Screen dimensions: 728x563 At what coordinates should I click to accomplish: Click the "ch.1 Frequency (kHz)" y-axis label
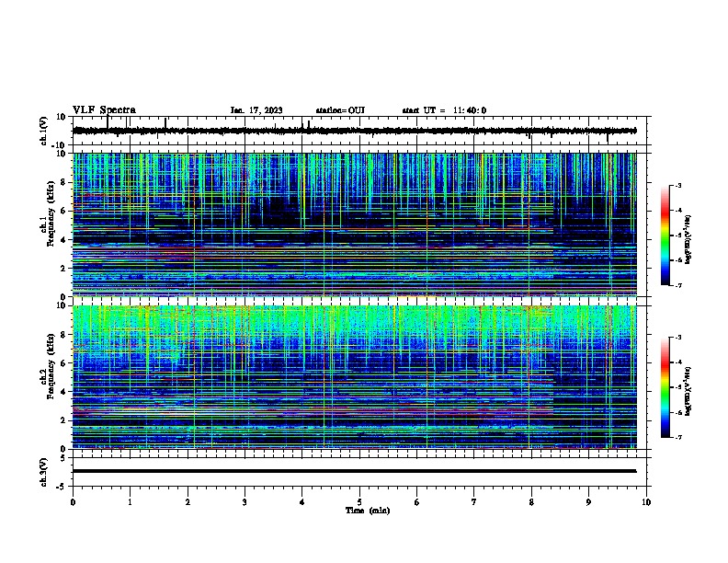pyautogui.click(x=47, y=214)
